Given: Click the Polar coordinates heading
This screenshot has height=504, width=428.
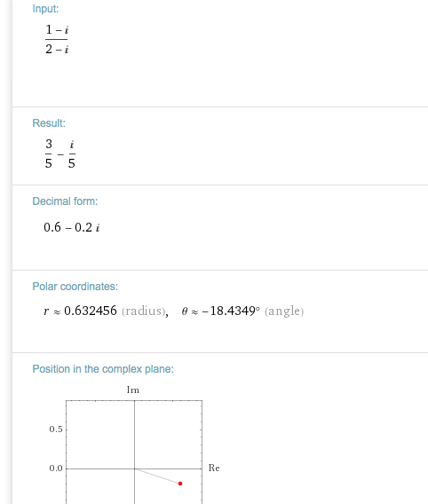Looking at the screenshot, I should click(75, 287).
